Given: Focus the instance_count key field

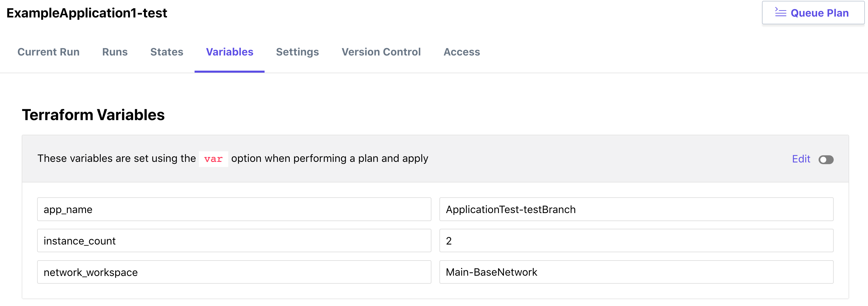Looking at the screenshot, I should point(234,241).
